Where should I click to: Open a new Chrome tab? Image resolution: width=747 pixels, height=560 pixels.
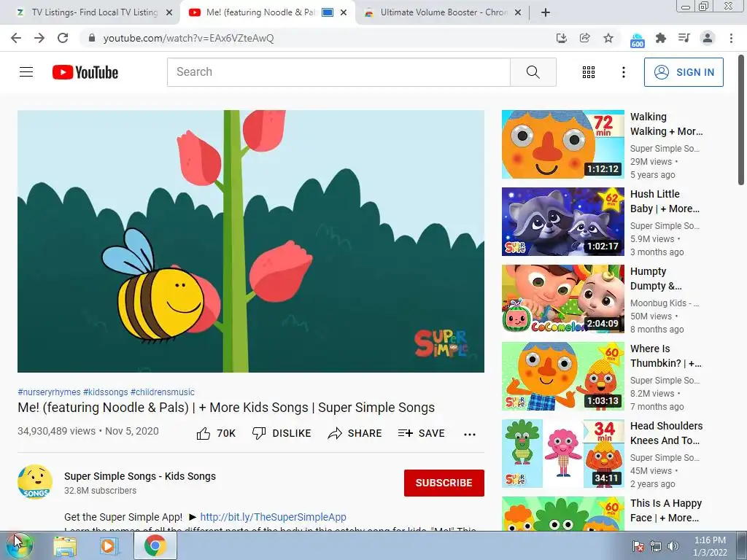click(546, 13)
